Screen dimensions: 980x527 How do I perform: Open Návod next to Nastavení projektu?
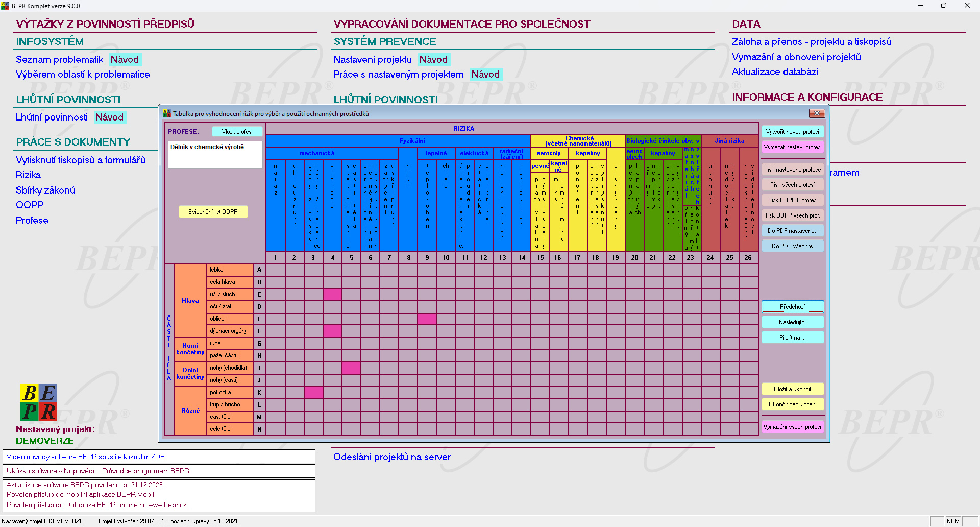point(433,59)
